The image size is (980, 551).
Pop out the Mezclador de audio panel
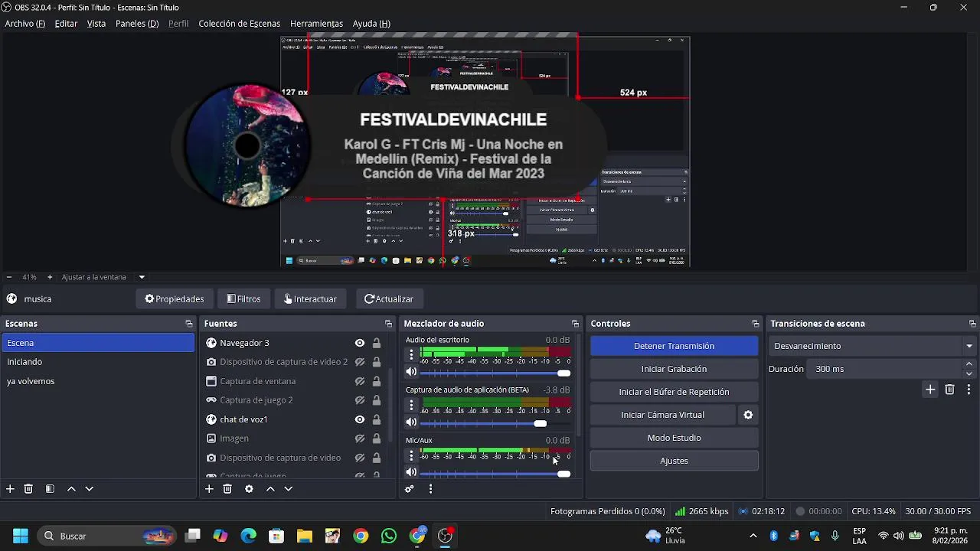click(575, 324)
